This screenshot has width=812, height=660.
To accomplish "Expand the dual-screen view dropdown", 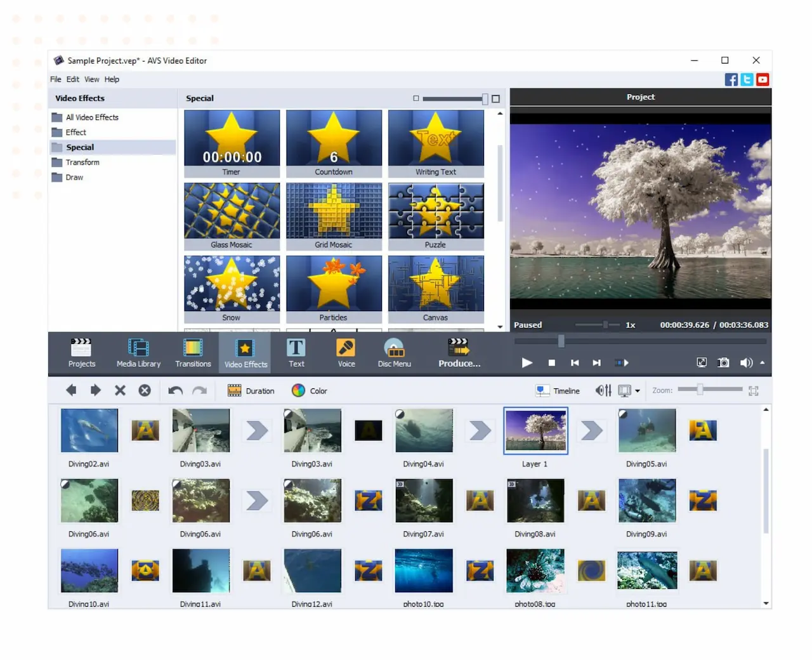I will [636, 390].
